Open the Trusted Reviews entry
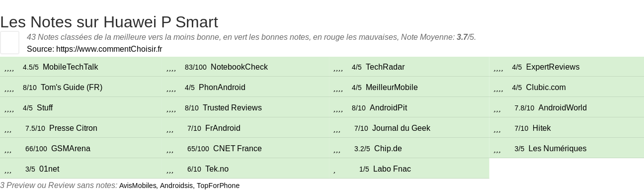The image size is (644, 191). point(232,108)
